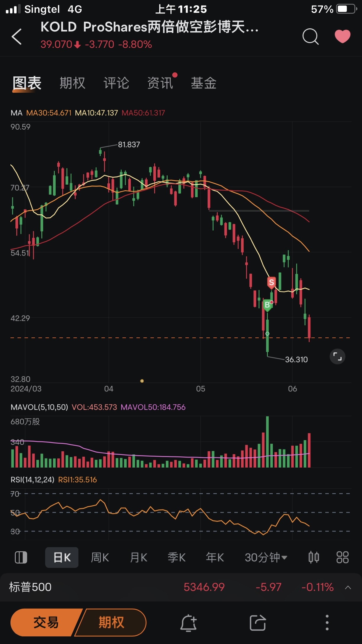The height and width of the screenshot is (644, 362).
Task: Tap the back arrow icon
Action: [17, 37]
